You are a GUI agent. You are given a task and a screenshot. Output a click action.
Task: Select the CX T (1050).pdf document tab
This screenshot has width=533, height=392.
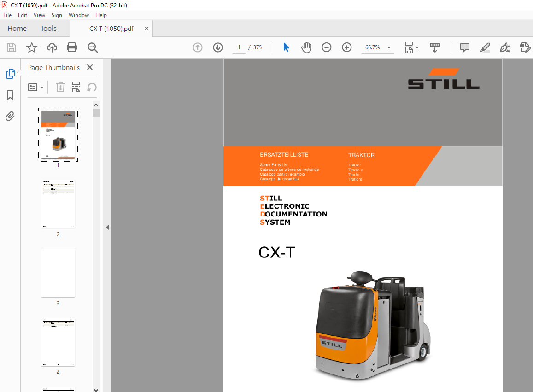pyautogui.click(x=111, y=29)
